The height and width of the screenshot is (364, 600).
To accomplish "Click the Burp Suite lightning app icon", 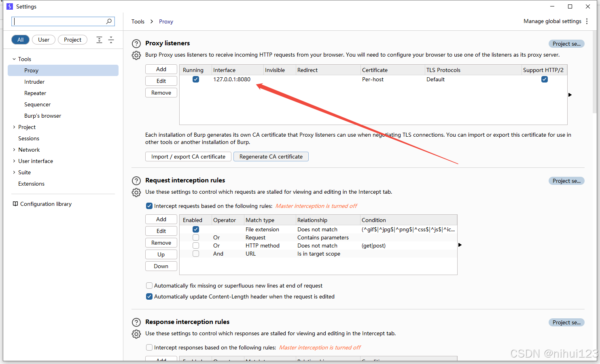I will coord(10,6).
